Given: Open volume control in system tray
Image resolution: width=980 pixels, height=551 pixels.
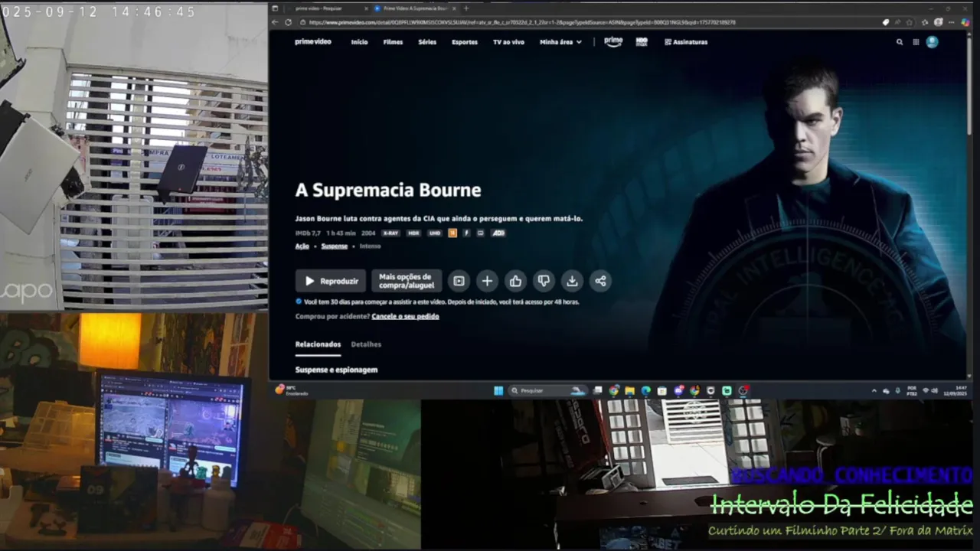Looking at the screenshot, I should 934,390.
